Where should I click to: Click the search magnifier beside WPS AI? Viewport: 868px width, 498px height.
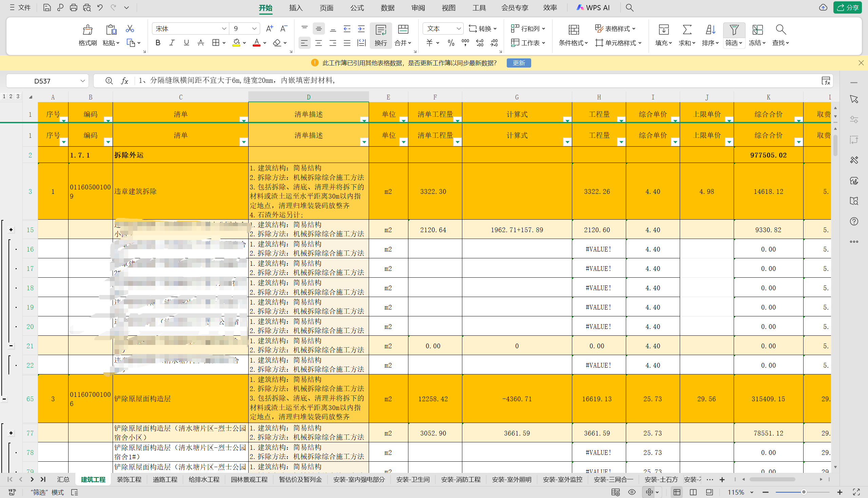pos(630,7)
